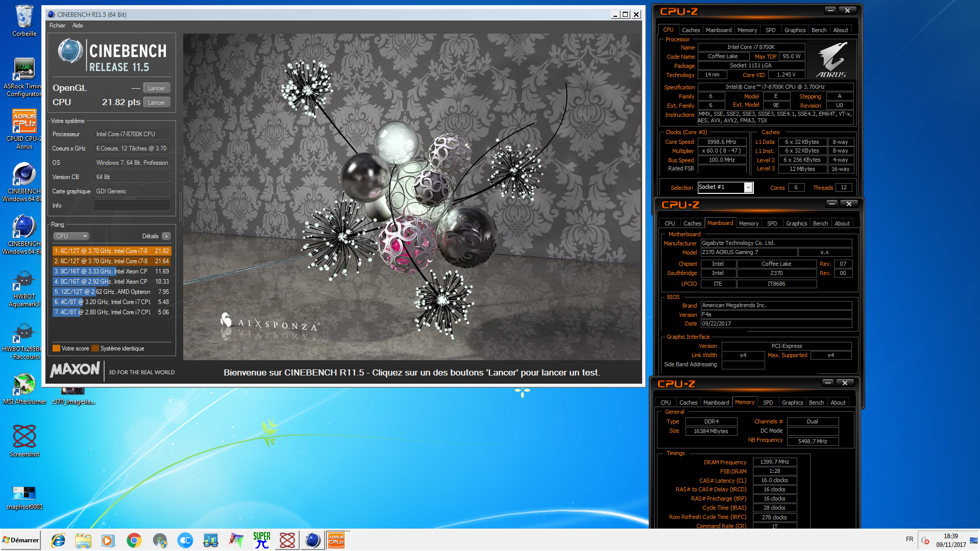
Task: Click the empty Info field in Cinebench
Action: [x=132, y=206]
